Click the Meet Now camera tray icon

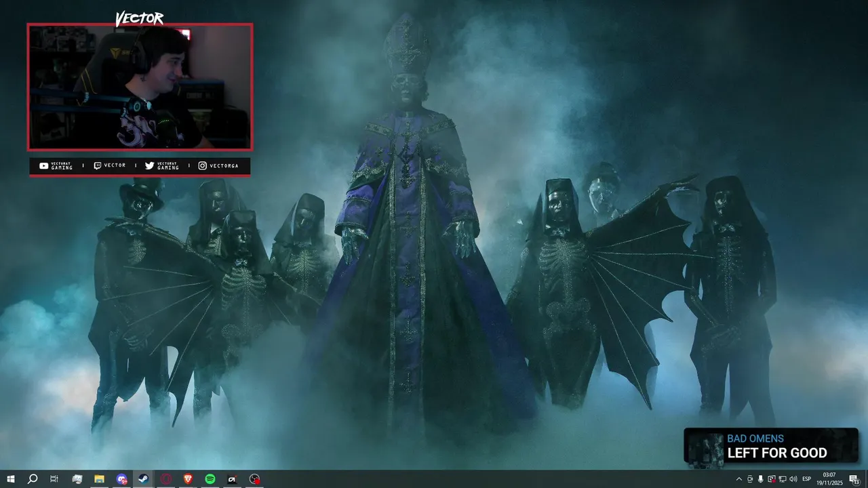point(750,479)
